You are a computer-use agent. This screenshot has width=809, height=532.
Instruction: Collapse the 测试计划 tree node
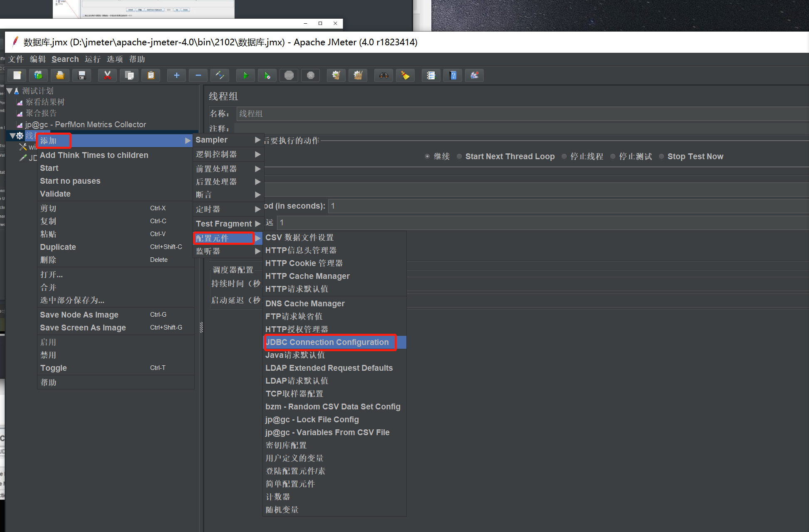[x=10, y=91]
